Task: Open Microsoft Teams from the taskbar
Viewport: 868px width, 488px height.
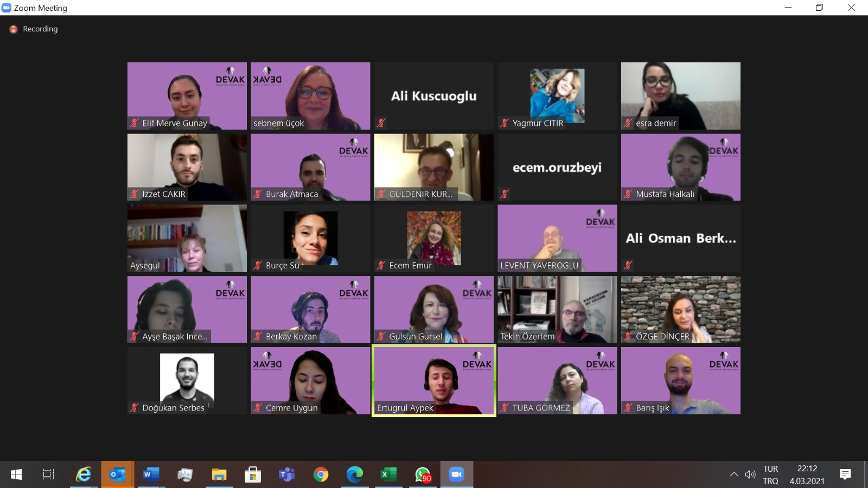Action: click(x=286, y=475)
